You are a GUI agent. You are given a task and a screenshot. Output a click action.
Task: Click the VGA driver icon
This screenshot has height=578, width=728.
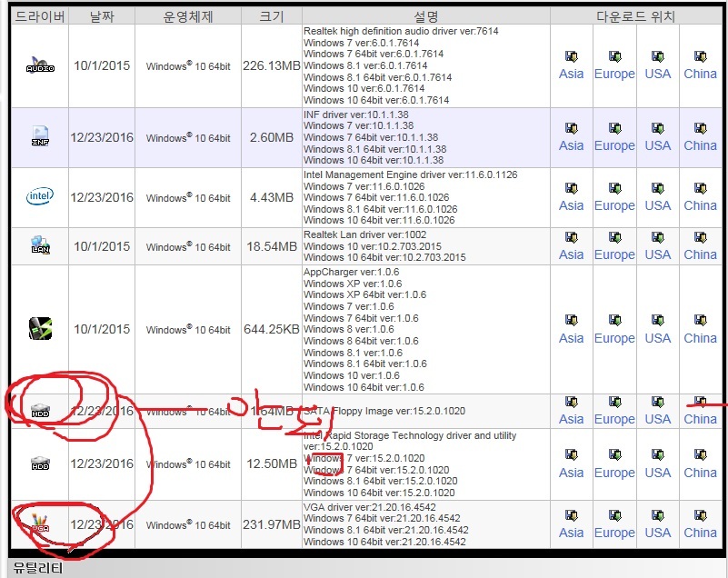point(40,523)
